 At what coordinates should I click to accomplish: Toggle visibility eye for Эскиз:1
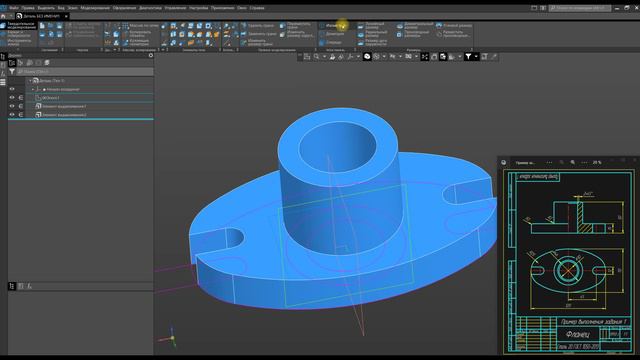pyautogui.click(x=12, y=98)
